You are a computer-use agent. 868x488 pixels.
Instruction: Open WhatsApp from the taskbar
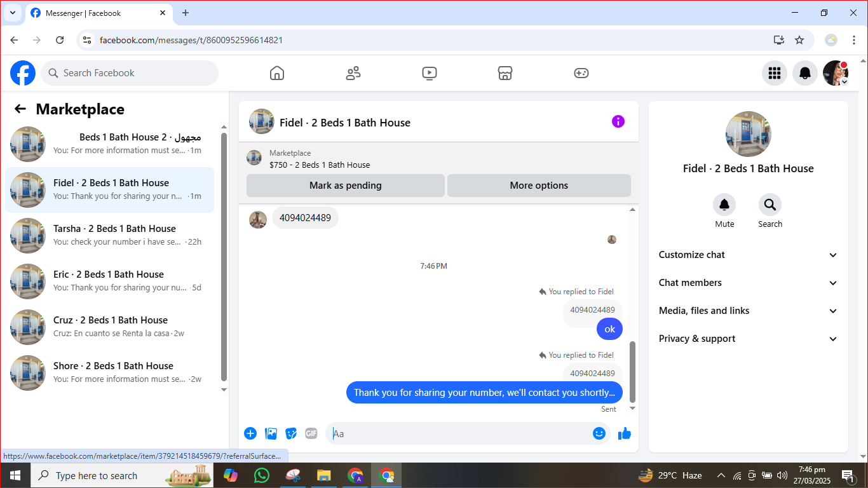click(x=261, y=475)
